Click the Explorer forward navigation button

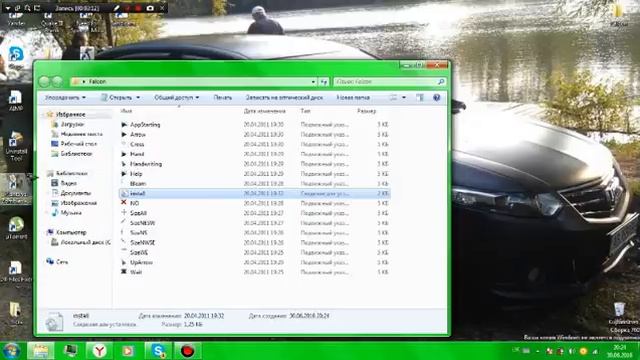58,82
